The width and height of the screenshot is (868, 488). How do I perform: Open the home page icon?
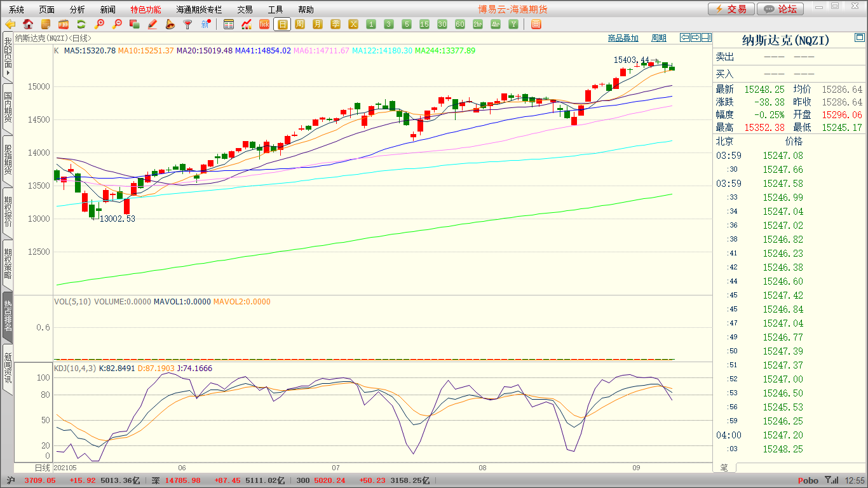pyautogui.click(x=28, y=25)
